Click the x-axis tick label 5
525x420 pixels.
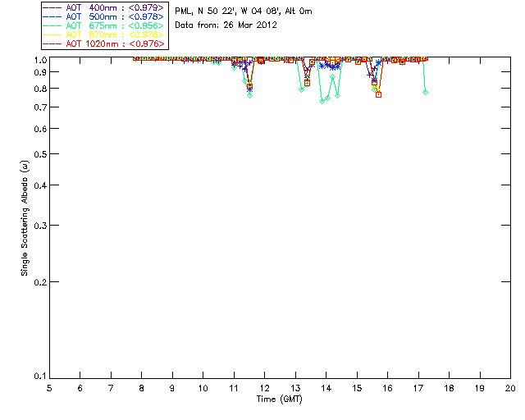tap(49, 388)
